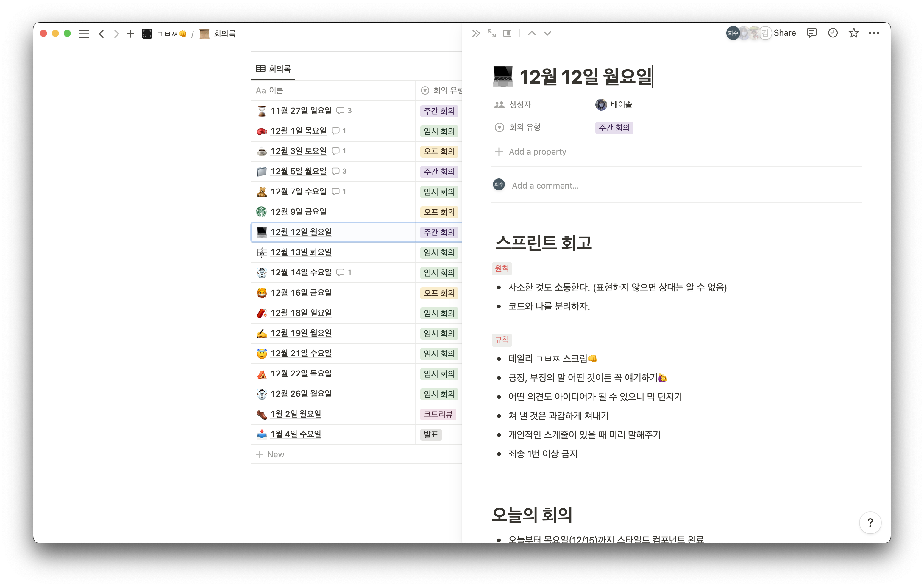Open the three-dot page options menu
The height and width of the screenshot is (587, 924).
874,33
